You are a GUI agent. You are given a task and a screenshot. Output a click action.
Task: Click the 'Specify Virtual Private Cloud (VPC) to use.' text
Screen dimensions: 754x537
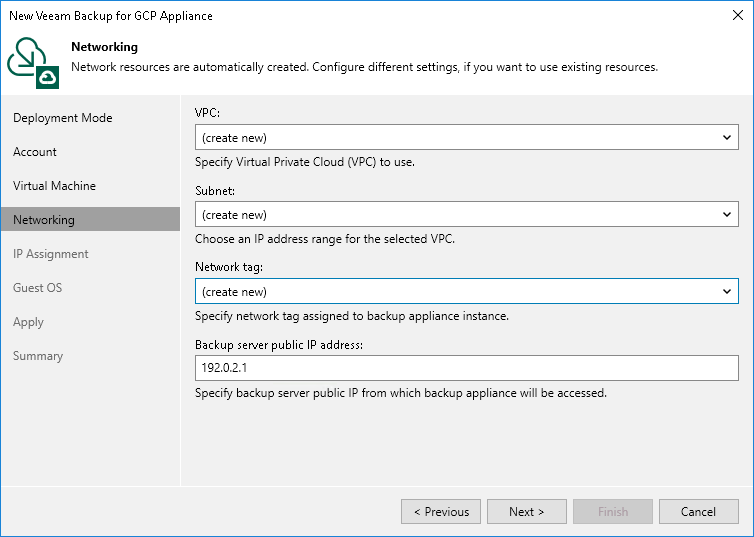[305, 162]
